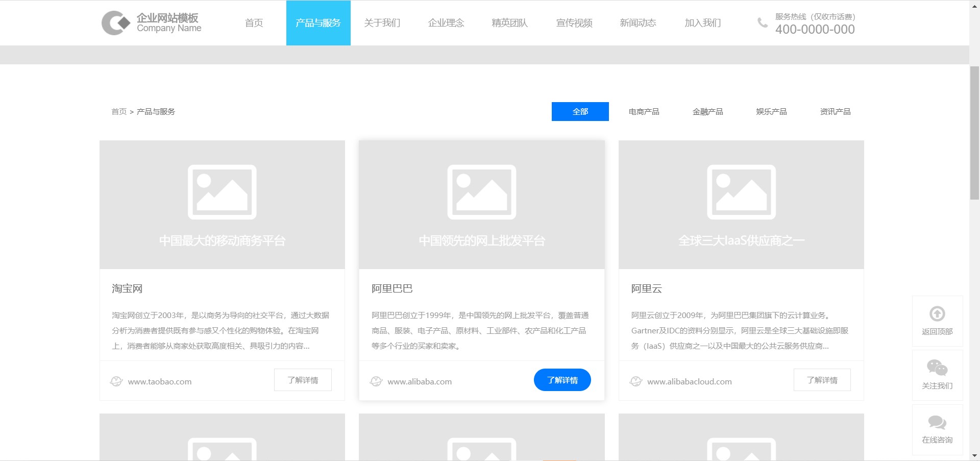Open the www.alibaba.com link

[x=420, y=381]
